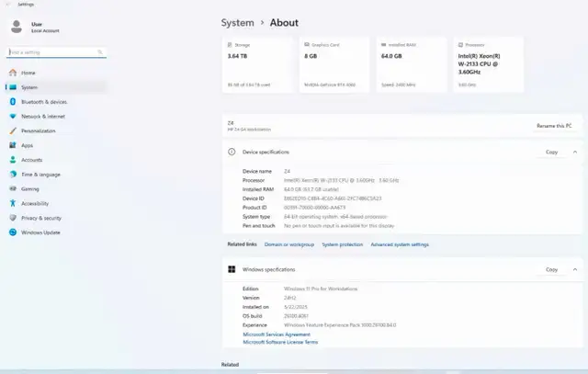588x374 pixels.
Task: Click the OS build number value
Action: click(x=296, y=316)
